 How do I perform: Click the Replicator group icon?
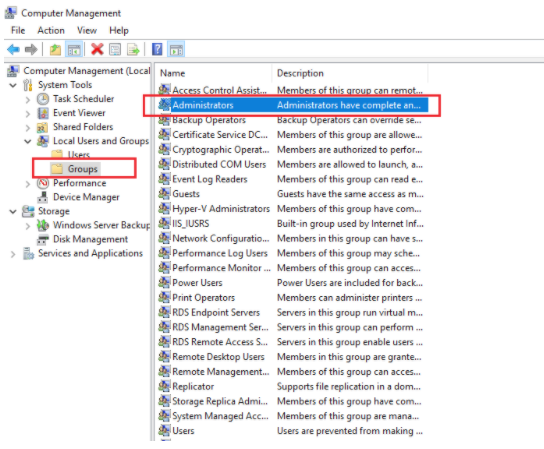click(x=164, y=386)
